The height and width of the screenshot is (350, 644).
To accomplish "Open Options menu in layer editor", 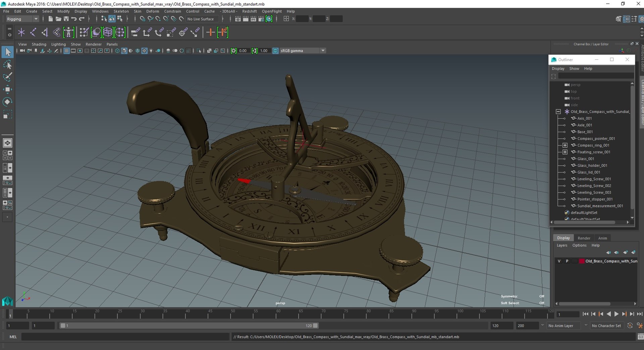I will 579,245.
